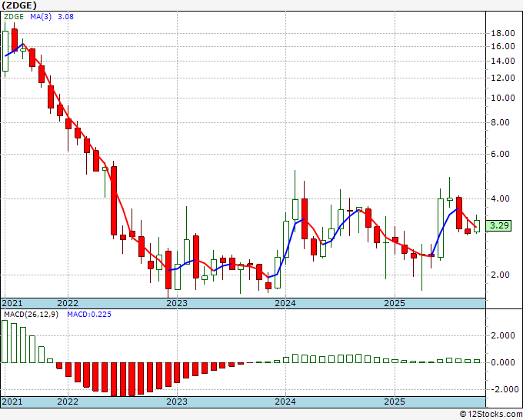Click 2021 on the MACD timeline

pyautogui.click(x=12, y=402)
